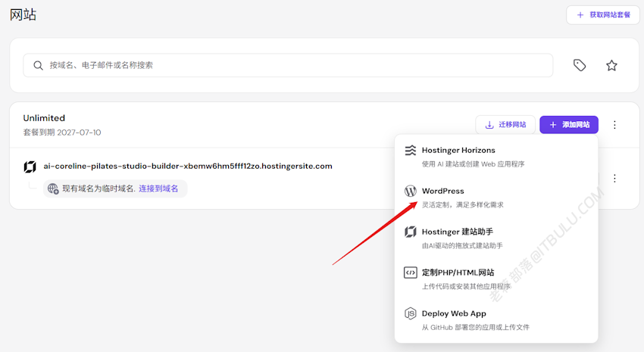This screenshot has width=644, height=352.
Task: Select 定制PHP/HTML网站 option
Action: click(x=496, y=279)
